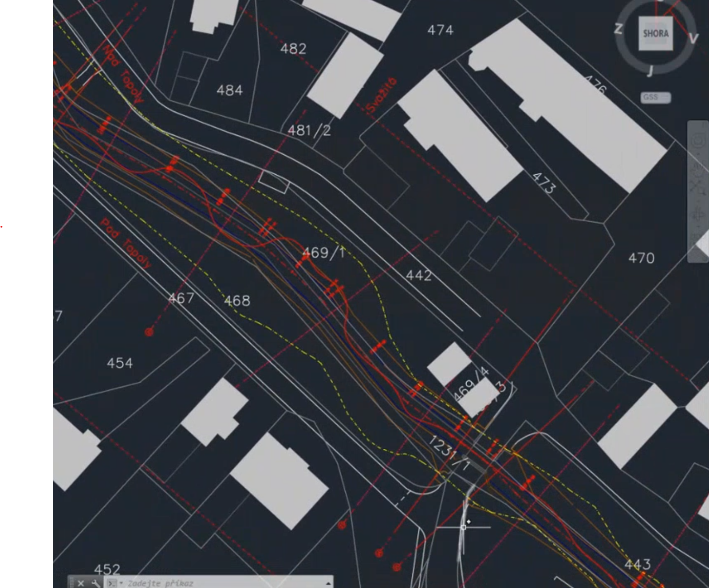Select parcel number 454
Screen dimensions: 709x588
point(119,363)
